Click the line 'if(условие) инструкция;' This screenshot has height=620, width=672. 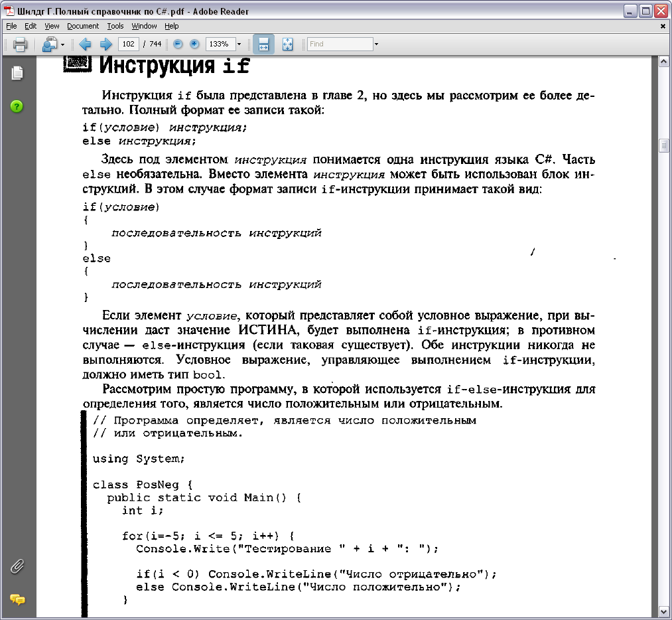[x=165, y=127]
